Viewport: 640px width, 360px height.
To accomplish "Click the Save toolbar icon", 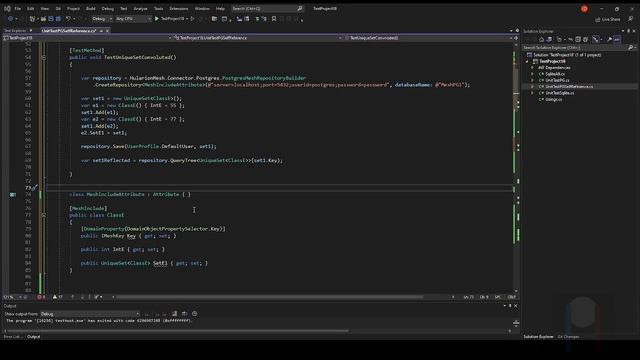I will [51, 19].
